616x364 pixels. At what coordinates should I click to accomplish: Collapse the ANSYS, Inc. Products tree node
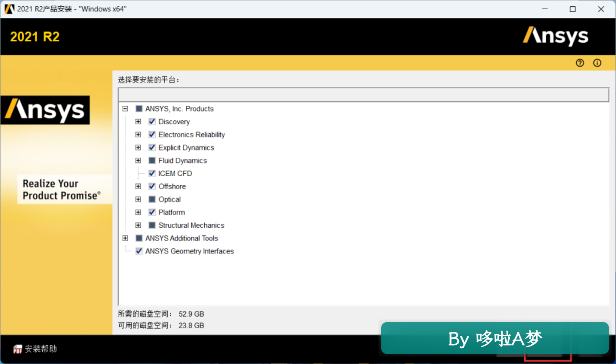coord(125,109)
